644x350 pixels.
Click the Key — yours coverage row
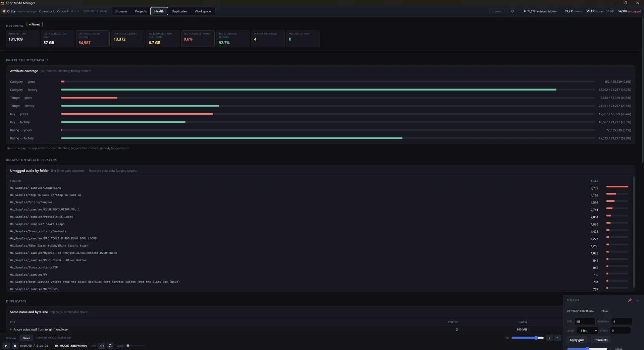[x=320, y=114]
